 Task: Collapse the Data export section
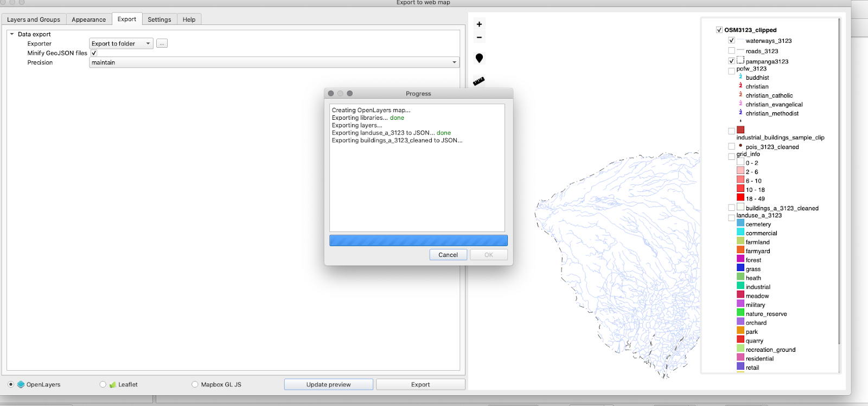(12, 34)
